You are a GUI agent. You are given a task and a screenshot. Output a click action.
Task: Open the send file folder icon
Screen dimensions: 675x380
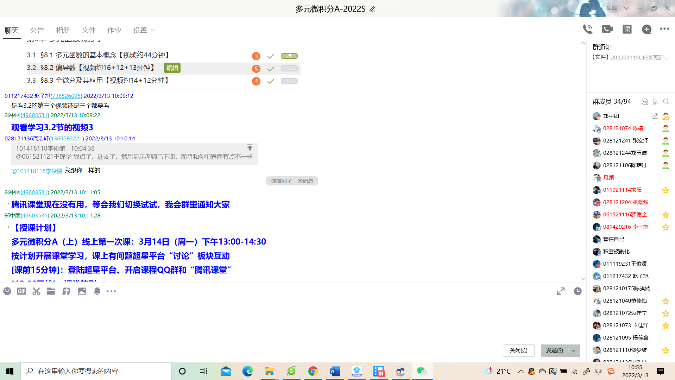pos(51,291)
